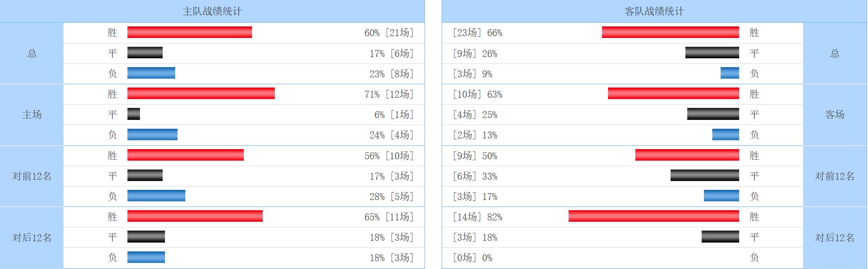Image resolution: width=868 pixels, height=269 pixels.
Task: Click the blue bar beside 24% [4场]
Action: coord(152,135)
